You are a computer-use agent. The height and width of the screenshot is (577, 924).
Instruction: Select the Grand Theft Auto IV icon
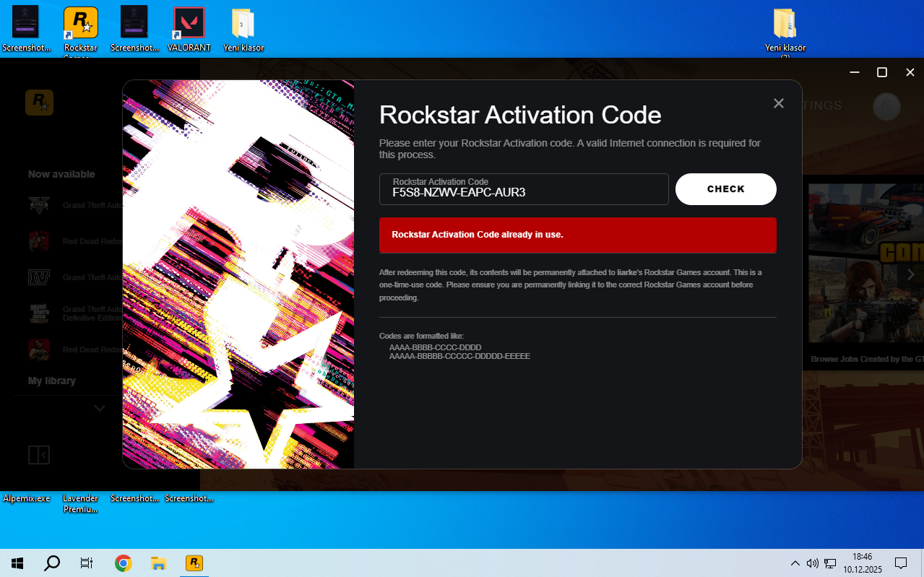pos(39,277)
